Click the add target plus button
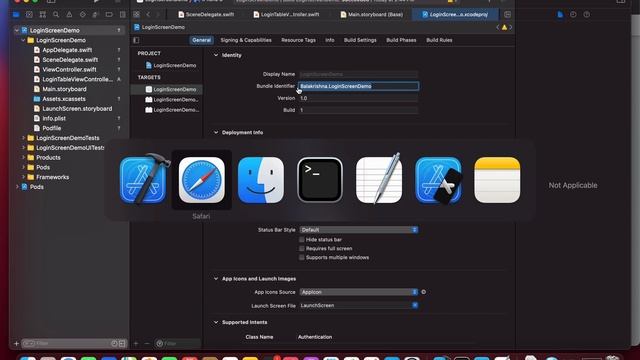Image resolution: width=640 pixels, height=360 pixels. click(136, 344)
